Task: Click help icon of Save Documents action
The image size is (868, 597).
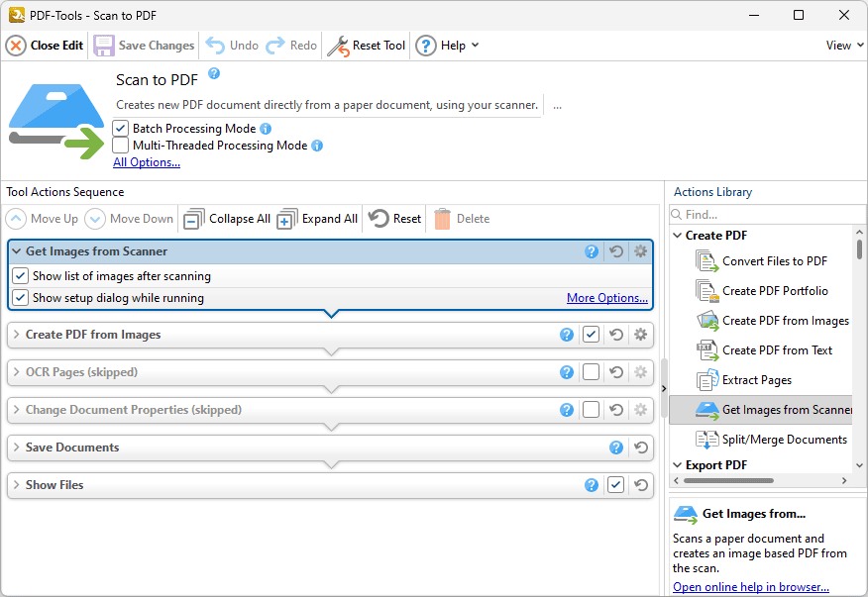Action: tap(616, 448)
